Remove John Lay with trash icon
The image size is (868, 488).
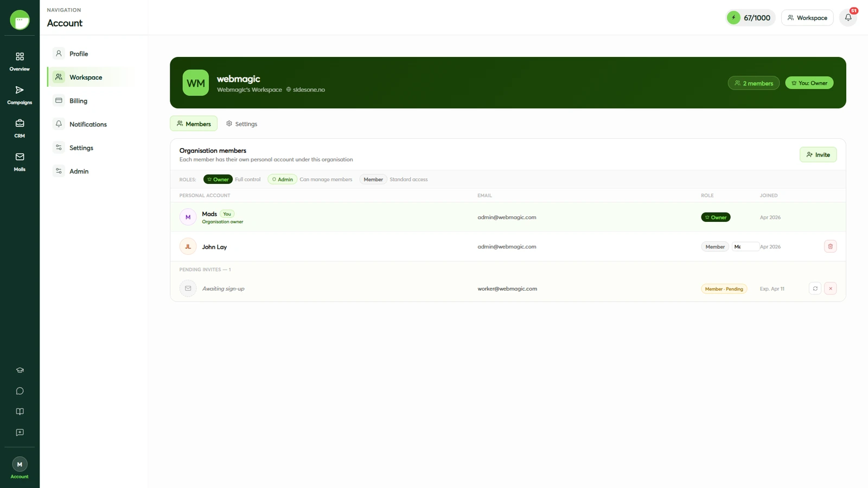click(830, 247)
